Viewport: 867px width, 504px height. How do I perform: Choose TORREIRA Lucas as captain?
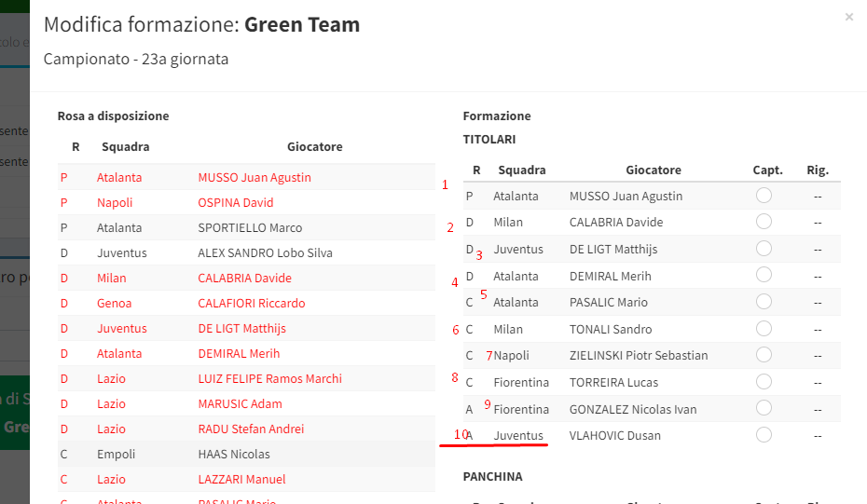click(764, 382)
